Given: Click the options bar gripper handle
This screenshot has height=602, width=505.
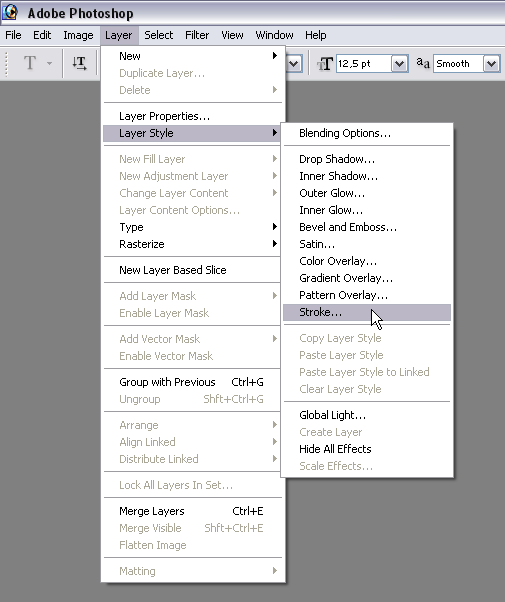Looking at the screenshot, I should tap(6, 63).
